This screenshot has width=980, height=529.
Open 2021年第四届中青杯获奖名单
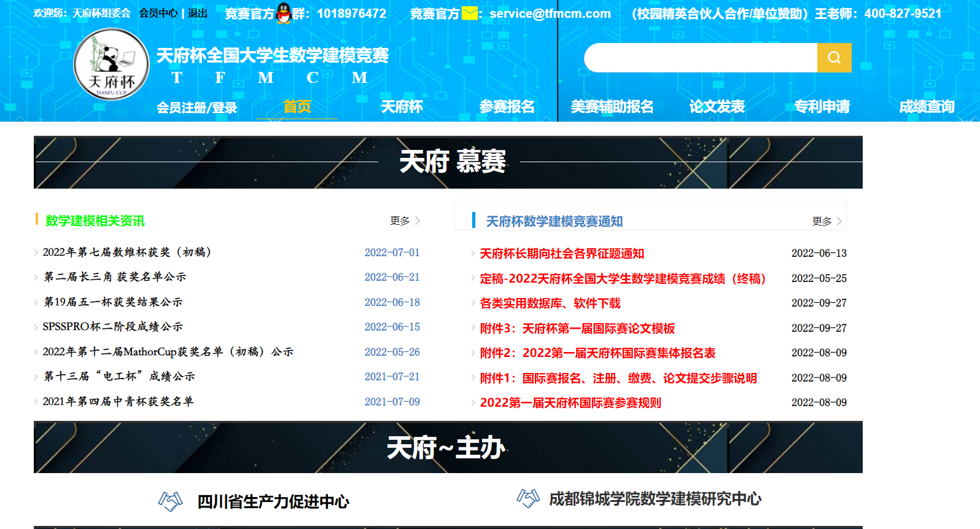pos(118,402)
